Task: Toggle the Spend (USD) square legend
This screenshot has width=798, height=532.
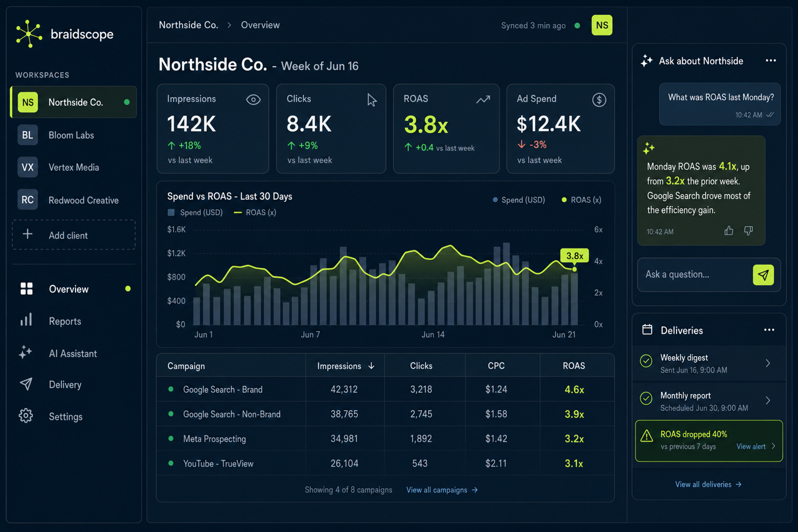Action: point(196,212)
